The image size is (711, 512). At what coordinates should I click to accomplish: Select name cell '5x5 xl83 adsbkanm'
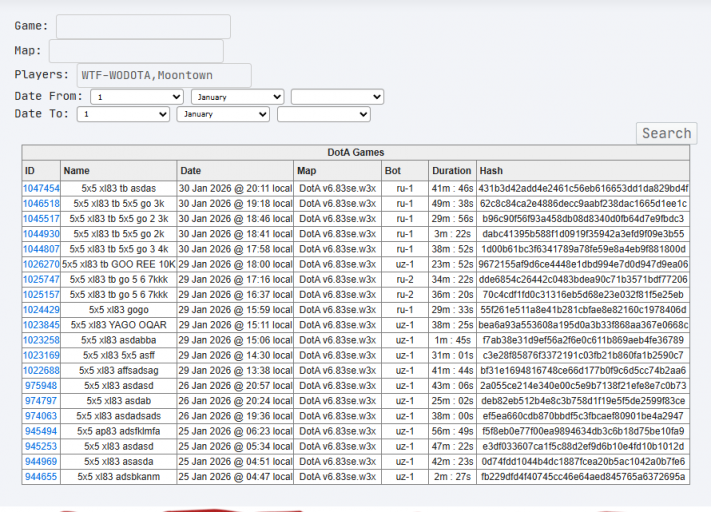click(118, 477)
